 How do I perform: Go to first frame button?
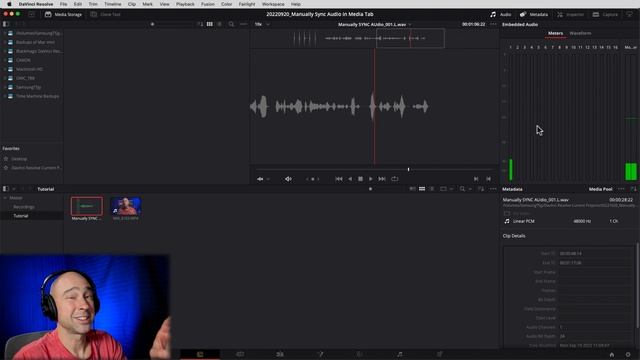tap(339, 179)
